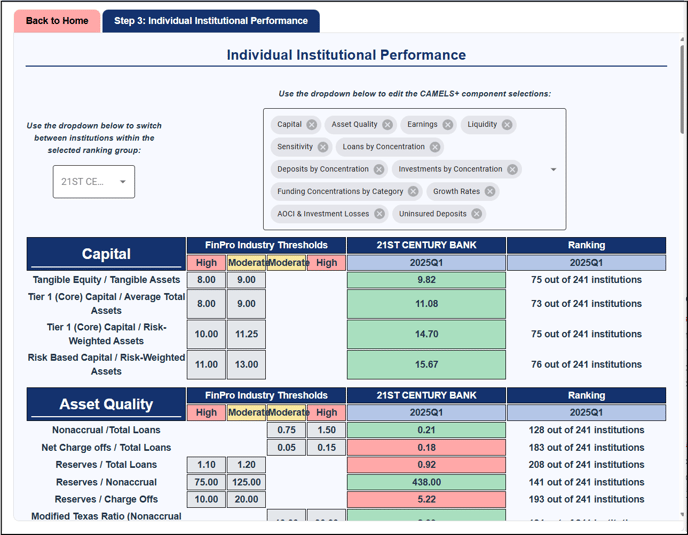Click the Reserves / Charge Offs row label
Viewport: 688px width, 535px height.
[106, 499]
